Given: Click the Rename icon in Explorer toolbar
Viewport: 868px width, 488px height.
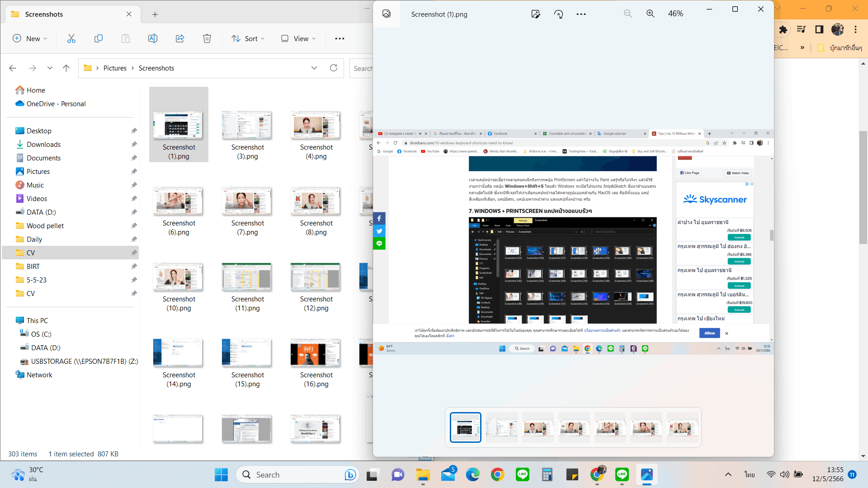Looking at the screenshot, I should (153, 38).
